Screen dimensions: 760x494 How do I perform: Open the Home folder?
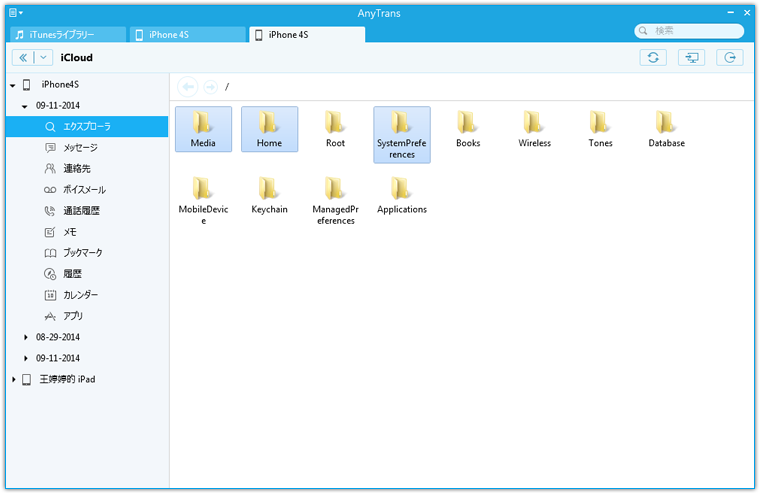pos(269,129)
